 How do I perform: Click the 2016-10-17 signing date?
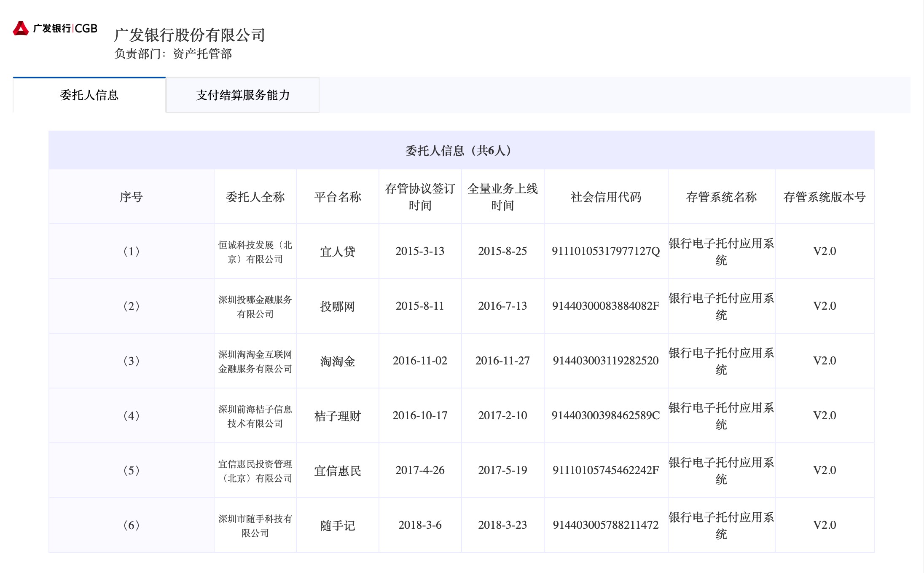coord(420,415)
